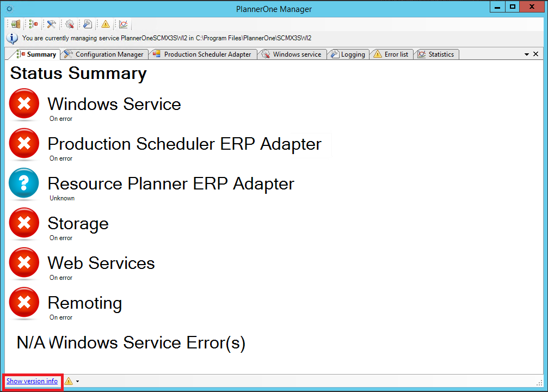Click the Status Summary title
Image resolution: width=548 pixels, height=392 pixels.
click(78, 74)
